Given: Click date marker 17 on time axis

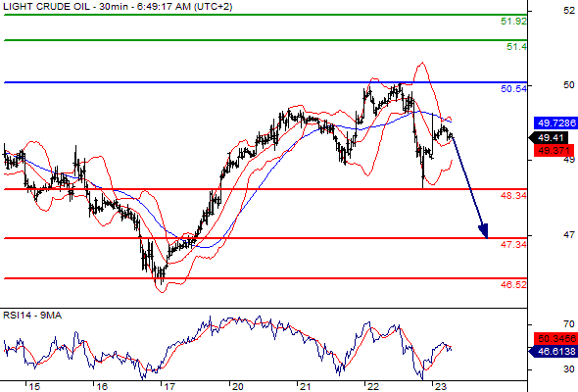Looking at the screenshot, I should 169,386.
